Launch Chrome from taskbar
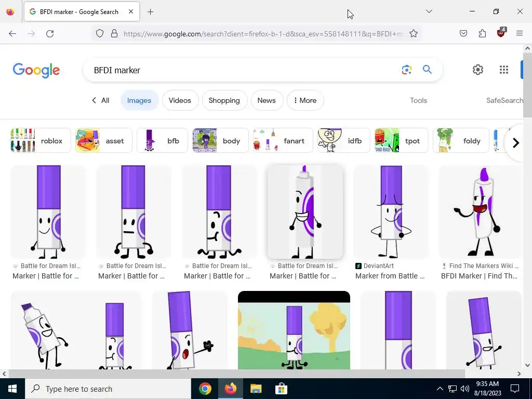Screen dimensions: 532x399 tap(205, 389)
